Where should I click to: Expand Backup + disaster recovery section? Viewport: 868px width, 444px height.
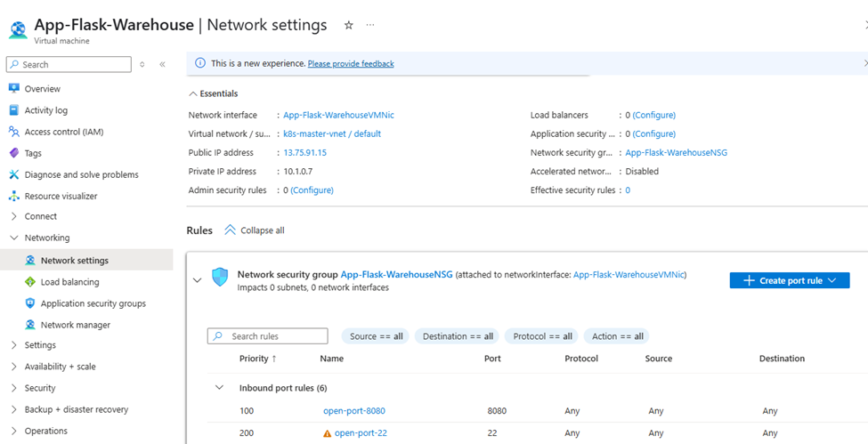[x=14, y=409]
